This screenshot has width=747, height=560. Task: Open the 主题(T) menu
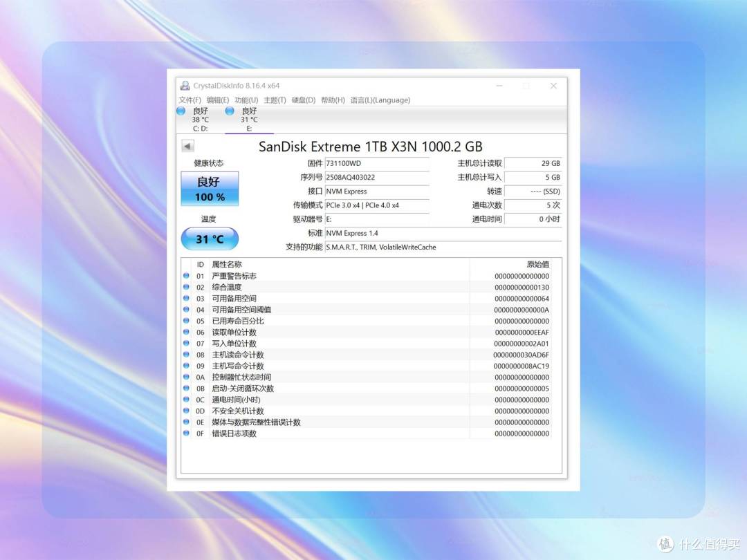pyautogui.click(x=275, y=100)
